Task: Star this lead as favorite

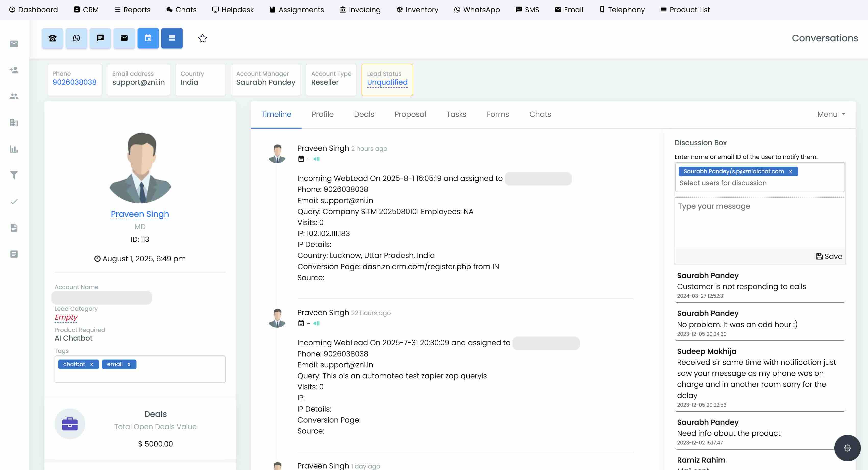Action: (x=203, y=39)
